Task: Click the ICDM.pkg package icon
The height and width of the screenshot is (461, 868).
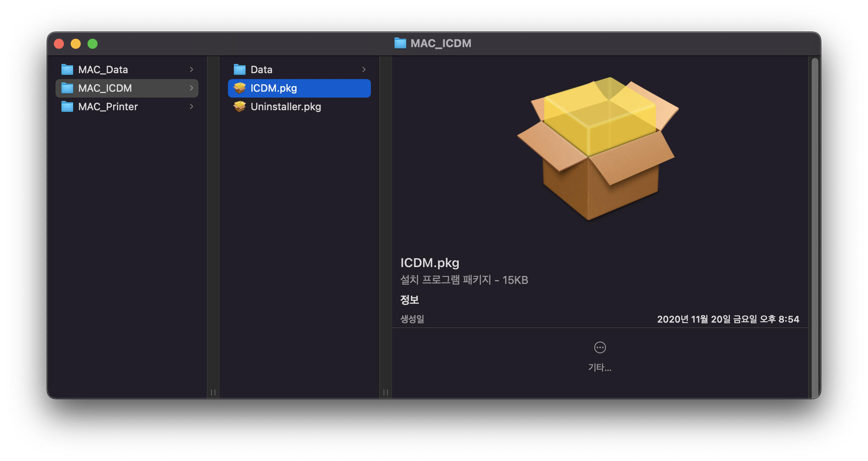Action: tap(240, 88)
